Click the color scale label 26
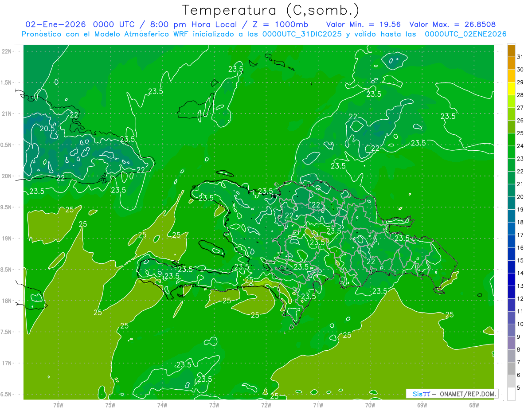 520,120
